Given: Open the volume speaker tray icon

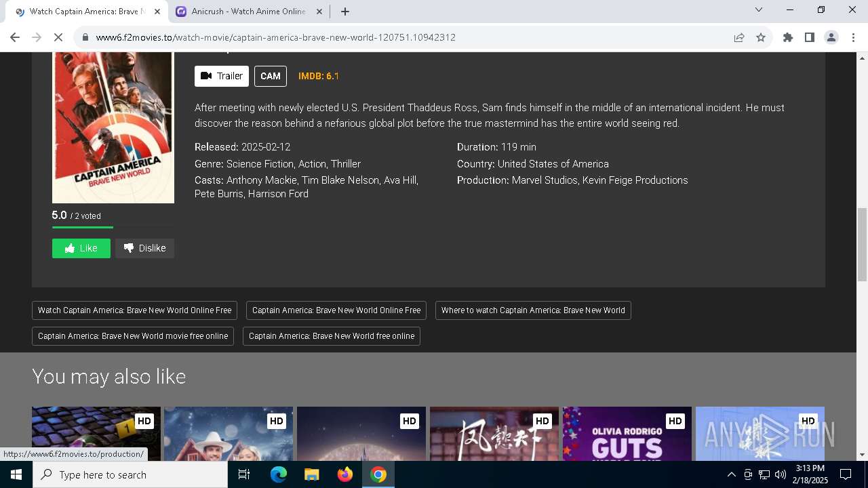Looking at the screenshot, I should click(781, 474).
